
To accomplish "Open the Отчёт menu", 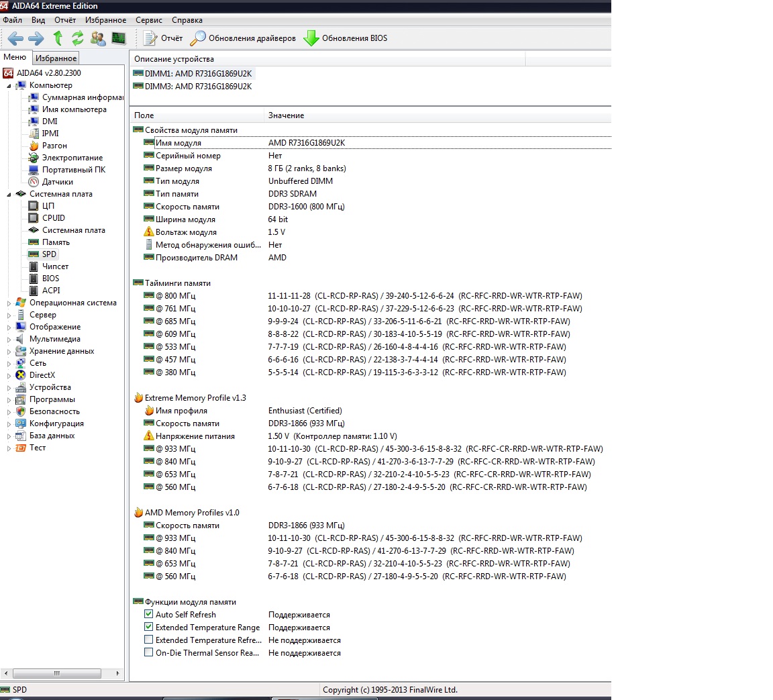I will pyautogui.click(x=65, y=20).
